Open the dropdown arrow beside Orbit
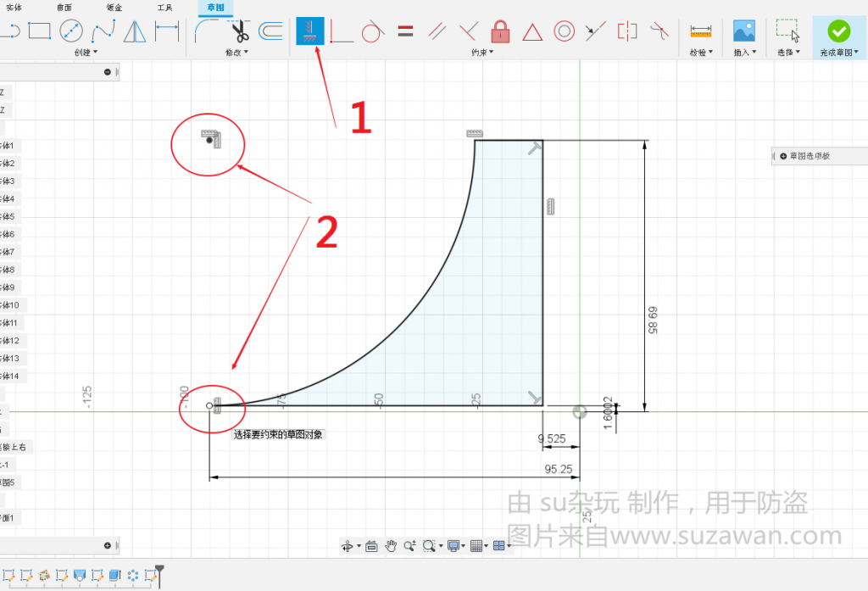Screen dimensions: 868x591 click(x=359, y=546)
